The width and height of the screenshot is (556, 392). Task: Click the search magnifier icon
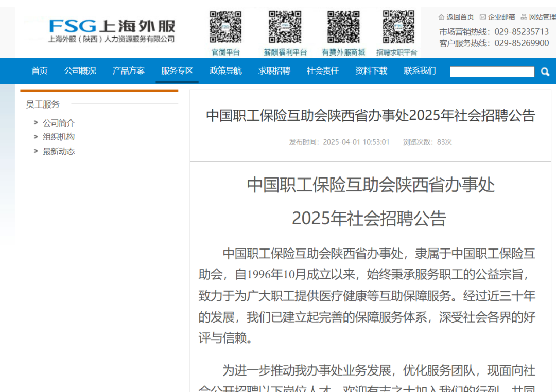[545, 72]
